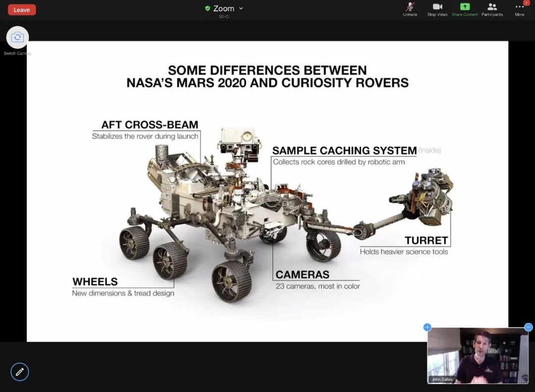Viewport: 535px width, 392px height.
Task: Click "Stabilizes the rover during launch" text
Action: pyautogui.click(x=145, y=136)
